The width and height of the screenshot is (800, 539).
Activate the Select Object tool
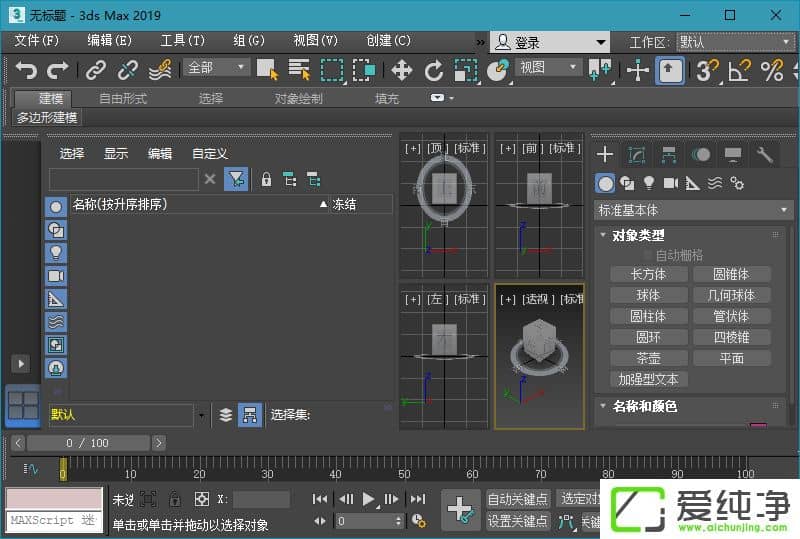[x=267, y=70]
